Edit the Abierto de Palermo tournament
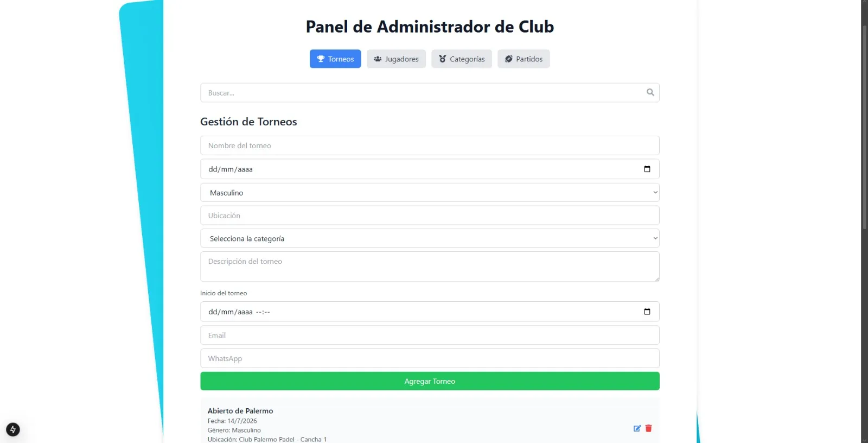The width and height of the screenshot is (868, 443). [x=637, y=428]
